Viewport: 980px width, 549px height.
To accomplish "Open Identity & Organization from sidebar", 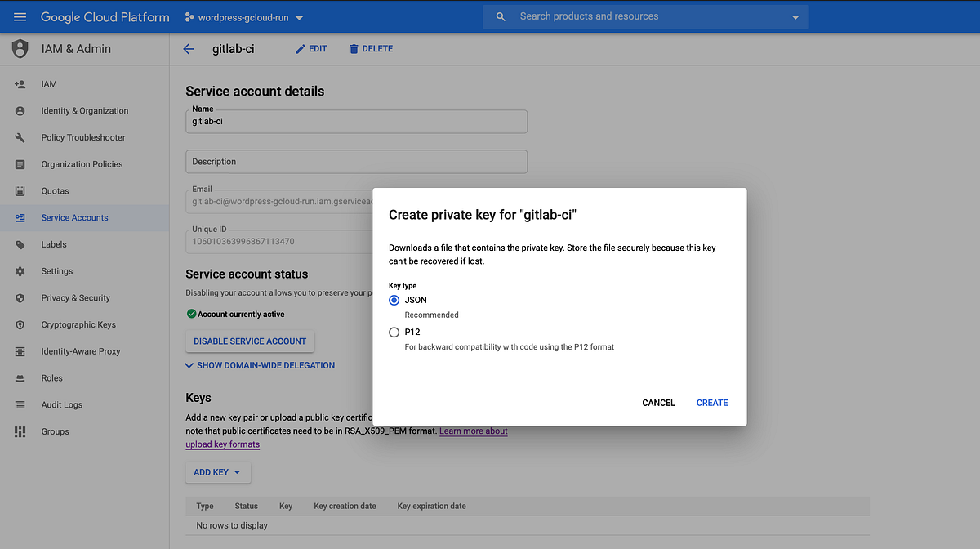I will [84, 111].
